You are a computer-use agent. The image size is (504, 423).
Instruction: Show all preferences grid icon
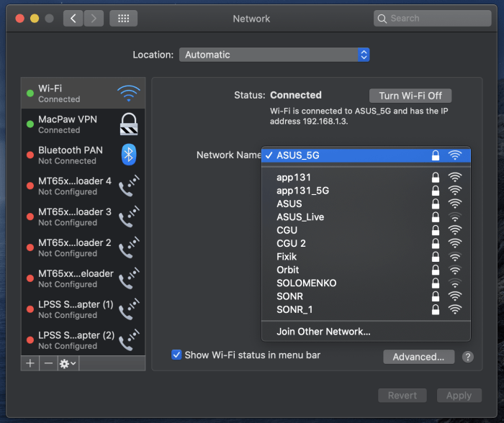[x=123, y=18]
